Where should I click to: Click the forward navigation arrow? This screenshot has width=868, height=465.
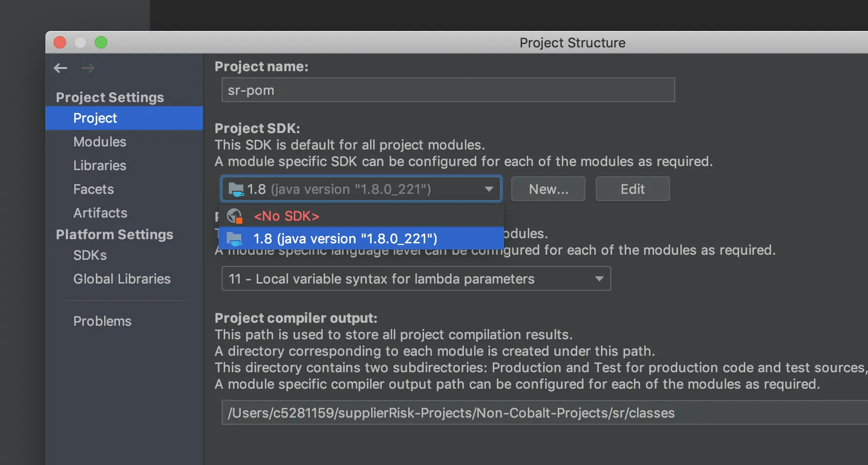click(x=88, y=68)
